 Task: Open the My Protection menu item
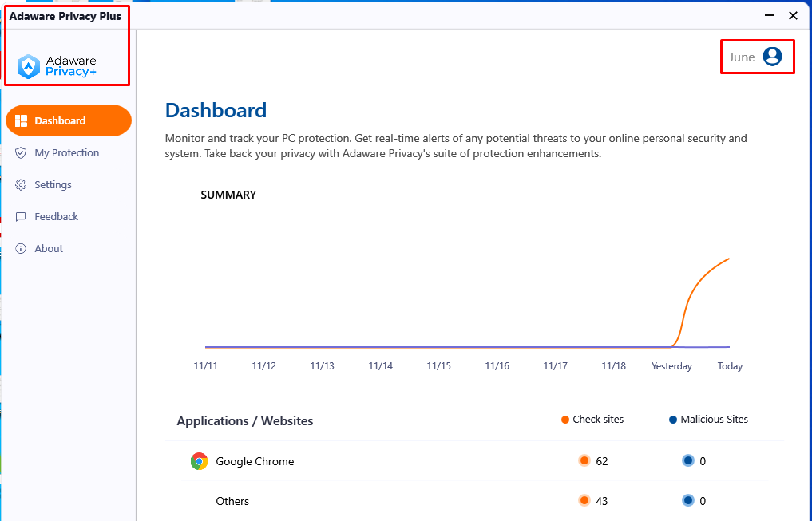(x=69, y=152)
